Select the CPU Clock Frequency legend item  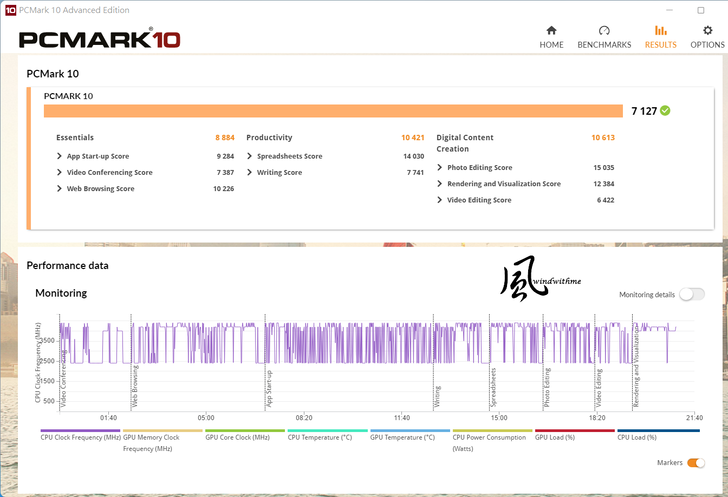pos(80,437)
